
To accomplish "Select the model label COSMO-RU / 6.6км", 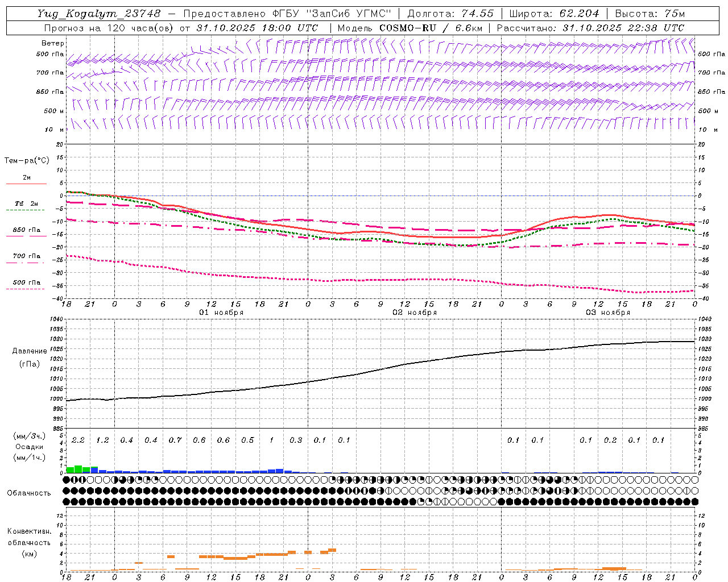I will click(x=409, y=28).
